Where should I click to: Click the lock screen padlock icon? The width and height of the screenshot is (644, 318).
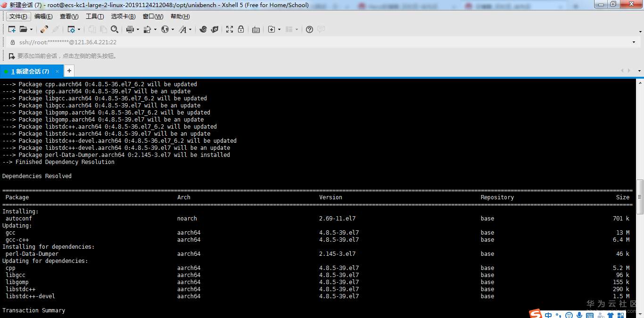(241, 29)
